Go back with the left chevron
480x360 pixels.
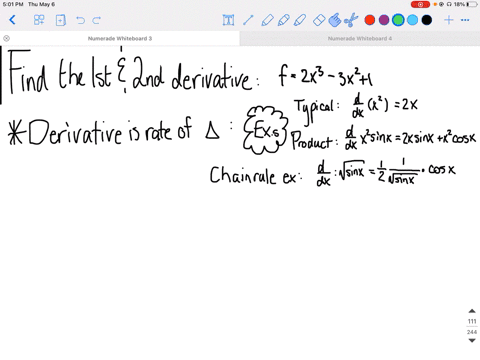tap(12, 20)
